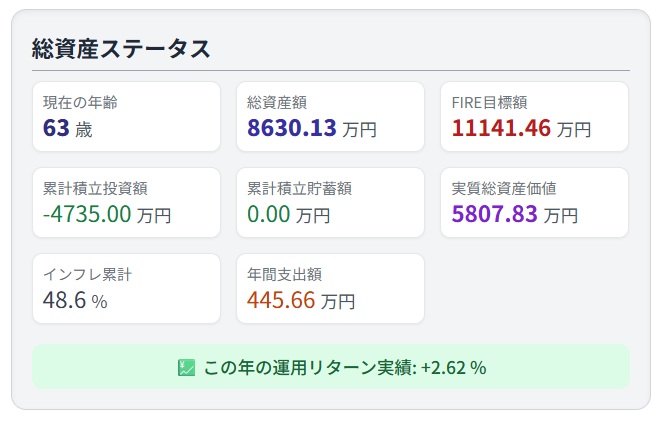Select the 現在の年齢 card

(127, 117)
